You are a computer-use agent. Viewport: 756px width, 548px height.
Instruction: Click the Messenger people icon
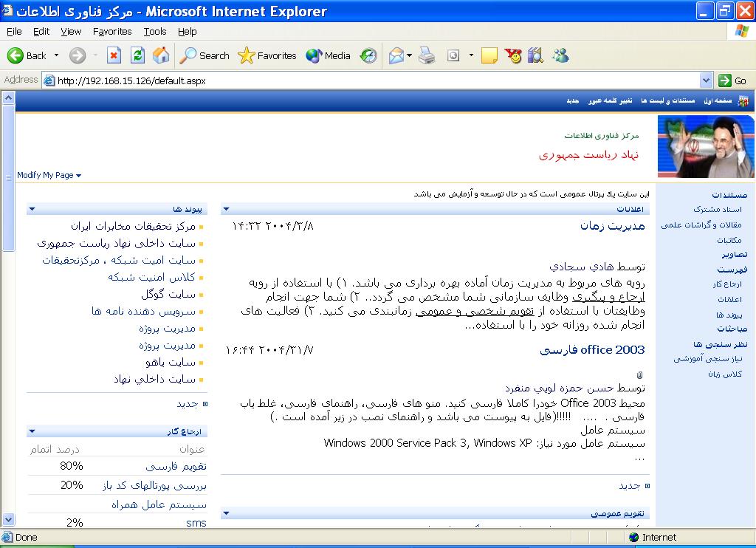click(560, 55)
